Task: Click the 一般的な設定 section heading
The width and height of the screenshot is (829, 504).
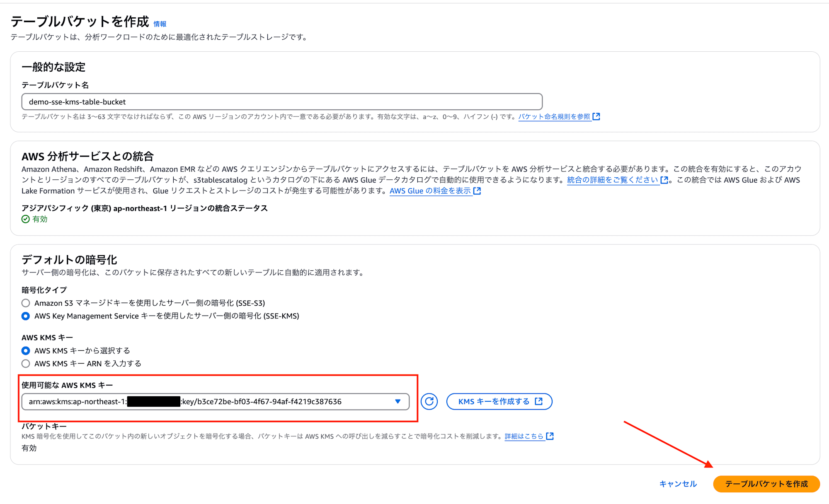Action: point(53,67)
